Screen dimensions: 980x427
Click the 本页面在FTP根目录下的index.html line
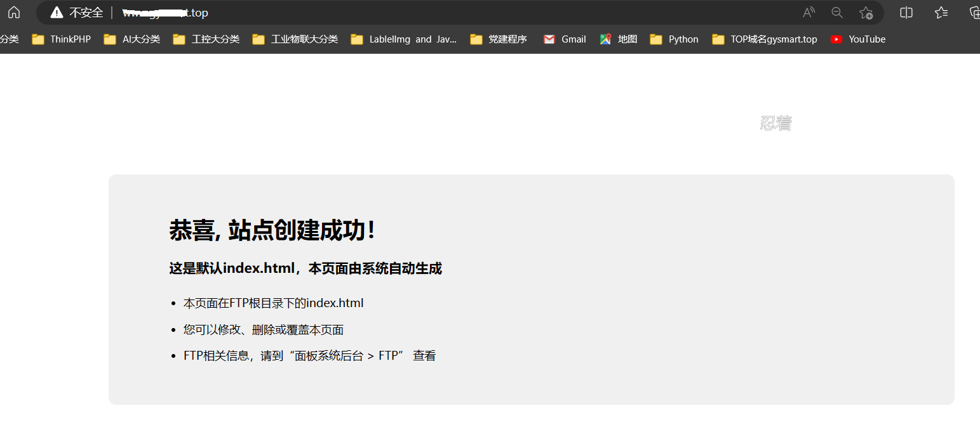click(x=274, y=303)
